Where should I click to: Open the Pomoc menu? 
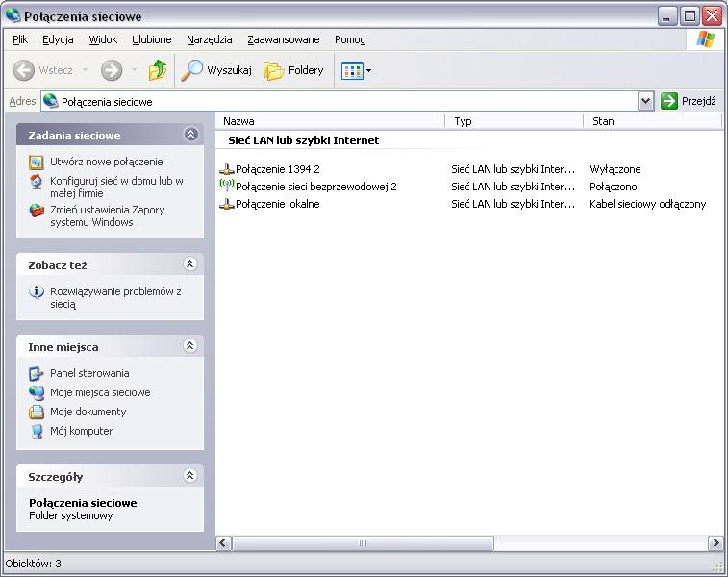[x=350, y=40]
